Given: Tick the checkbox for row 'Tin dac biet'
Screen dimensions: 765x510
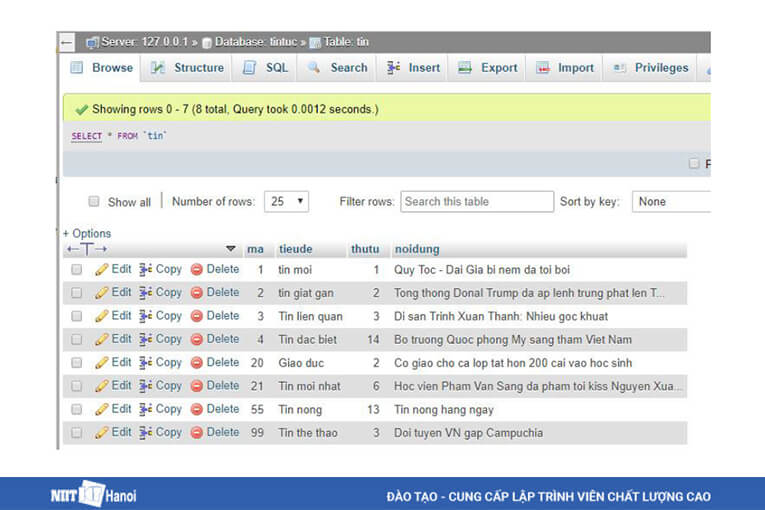Looking at the screenshot, I should coord(77,340).
